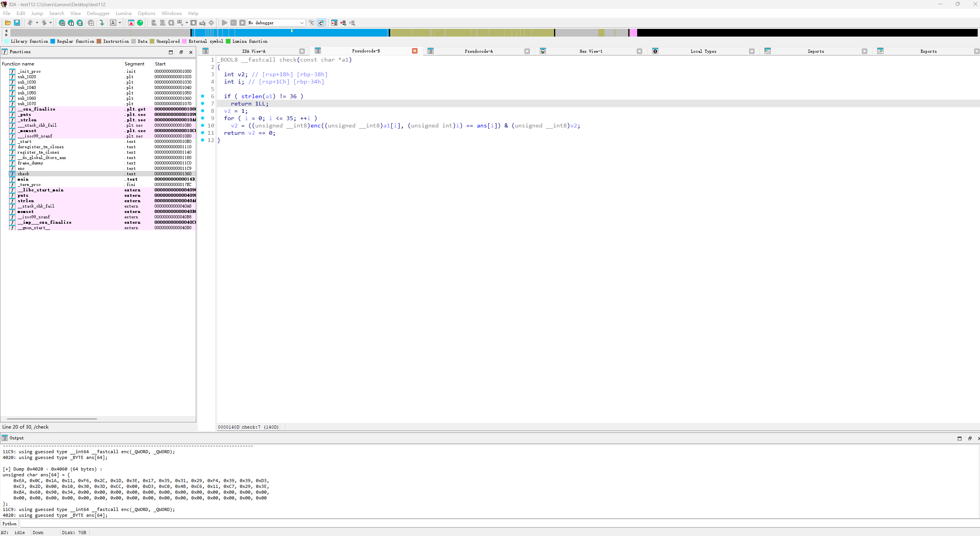Image resolution: width=980 pixels, height=536 pixels.
Task: Open the Options menu
Action: click(147, 13)
